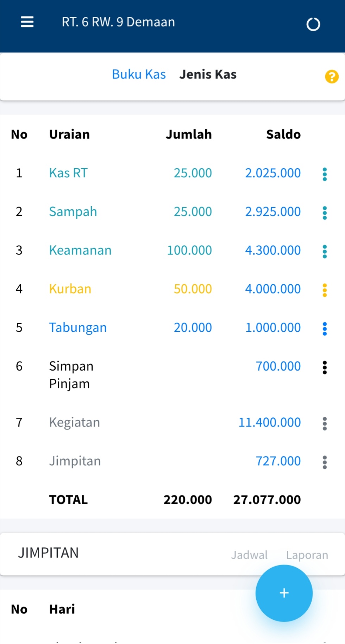Viewport: 345px width, 644px height.
Task: Tap the refresh circle icon
Action: pos(313,24)
